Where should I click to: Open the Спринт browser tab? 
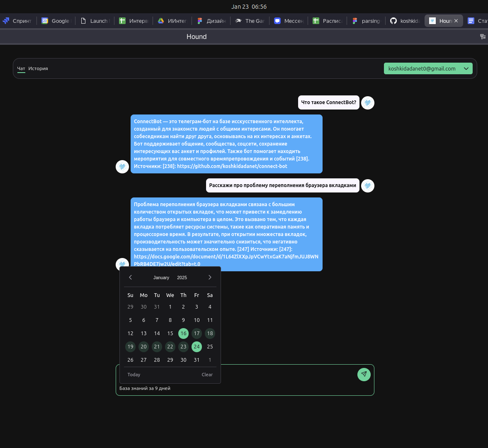(x=17, y=21)
